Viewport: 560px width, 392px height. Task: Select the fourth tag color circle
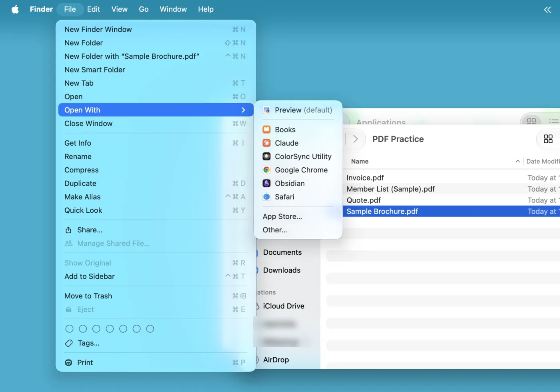click(x=110, y=329)
